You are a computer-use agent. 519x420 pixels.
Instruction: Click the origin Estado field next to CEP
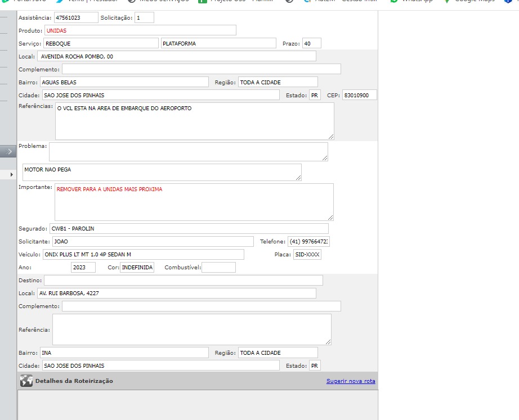315,95
